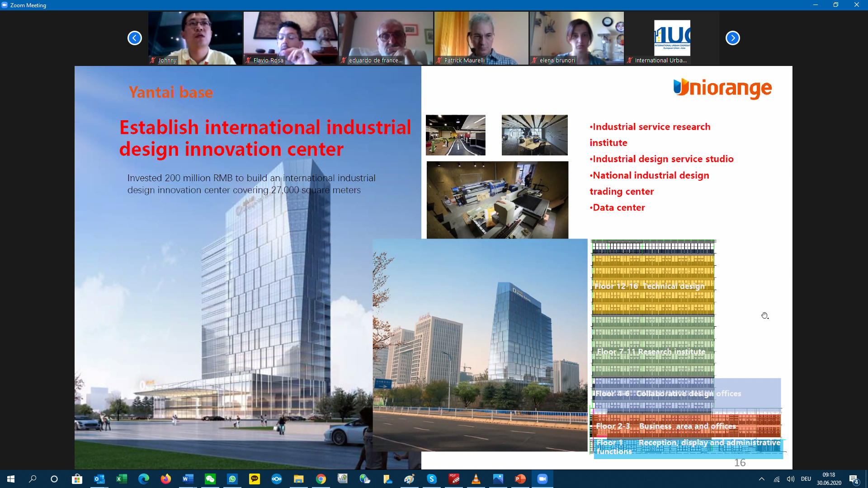The height and width of the screenshot is (488, 868).
Task: Select International Urban participant tile
Action: point(672,38)
